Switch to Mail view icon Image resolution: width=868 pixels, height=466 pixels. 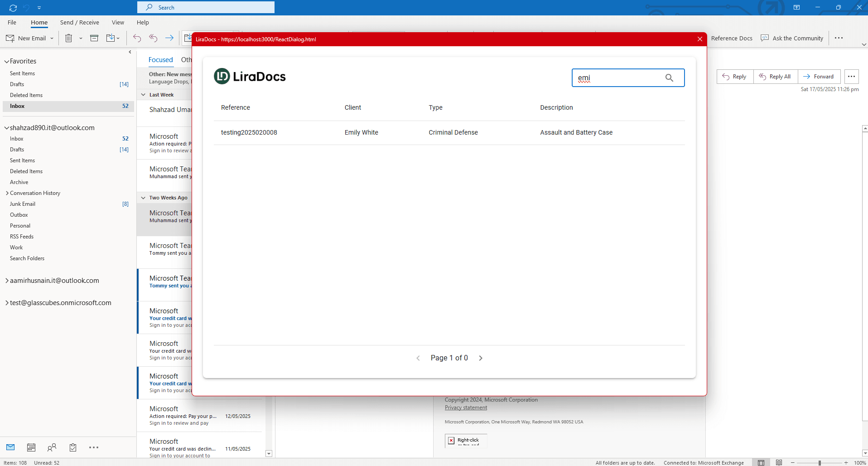(10, 447)
